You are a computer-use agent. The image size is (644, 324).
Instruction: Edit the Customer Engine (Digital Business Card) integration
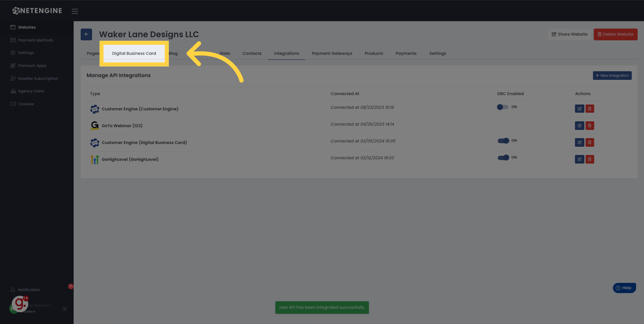click(x=579, y=142)
